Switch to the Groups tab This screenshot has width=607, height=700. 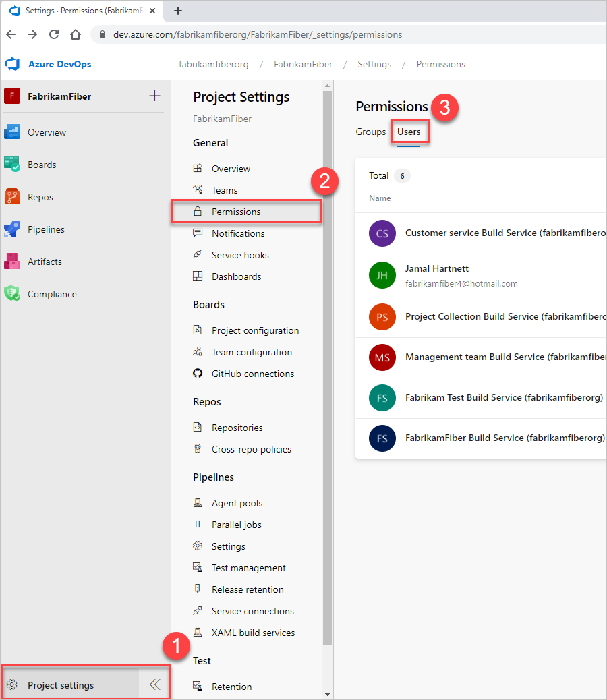pos(370,132)
